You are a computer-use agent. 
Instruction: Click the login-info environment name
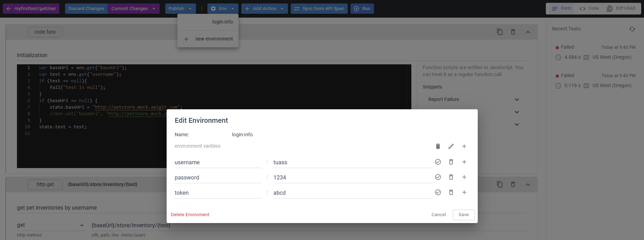242,135
